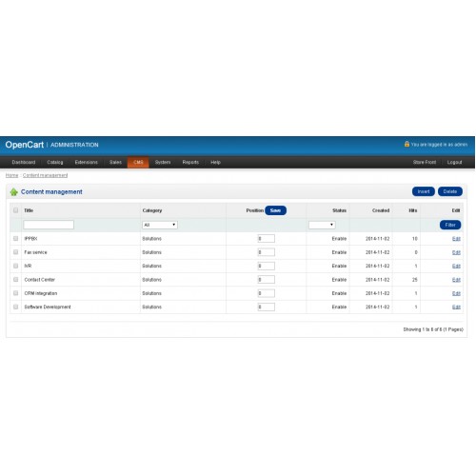
Task: Tick the checkbox for the Contact Center row
Action: tap(15, 279)
